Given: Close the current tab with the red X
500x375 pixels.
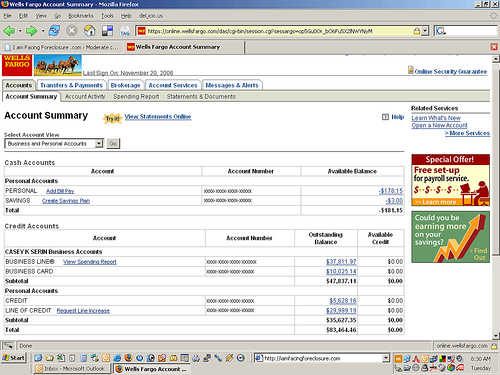Looking at the screenshot, I should coord(494,47).
